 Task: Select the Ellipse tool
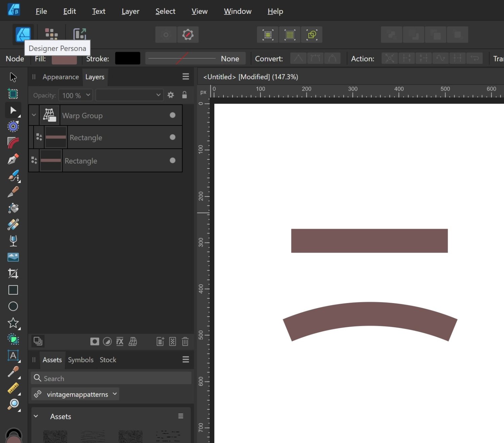tap(13, 306)
